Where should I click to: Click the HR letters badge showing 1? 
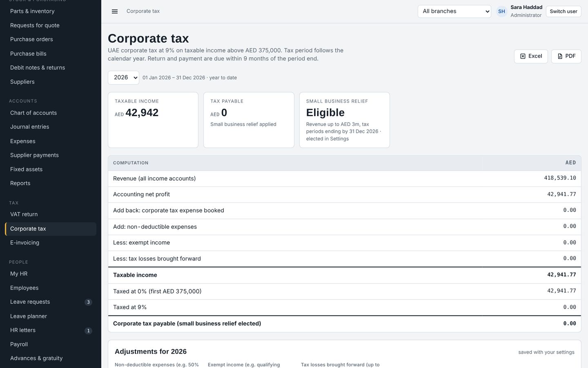coord(88,330)
